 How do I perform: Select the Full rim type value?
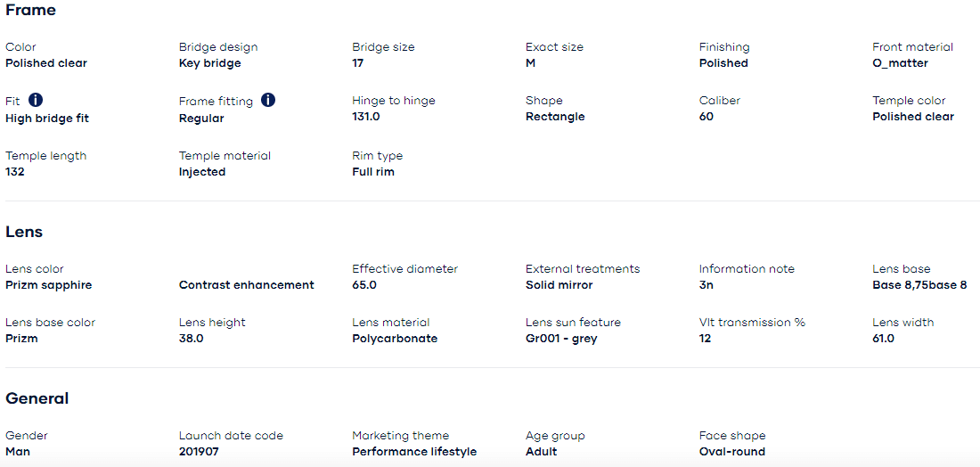click(373, 172)
